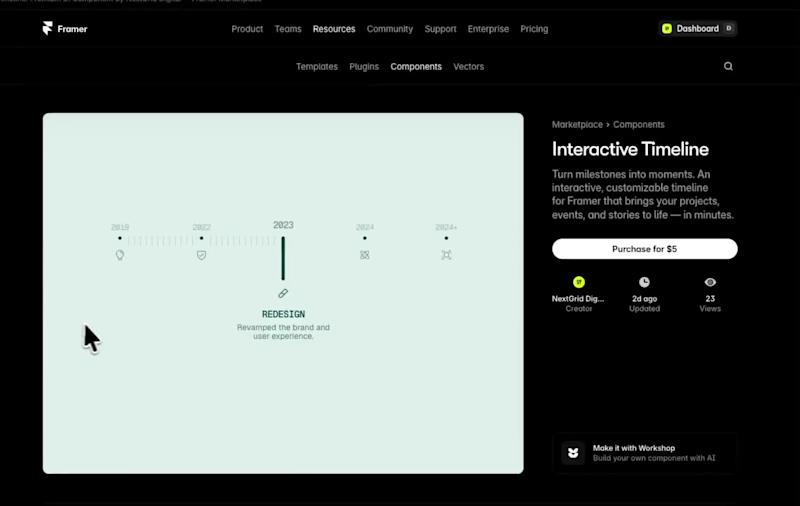
Task: Switch to the Plugins tab
Action: click(364, 67)
